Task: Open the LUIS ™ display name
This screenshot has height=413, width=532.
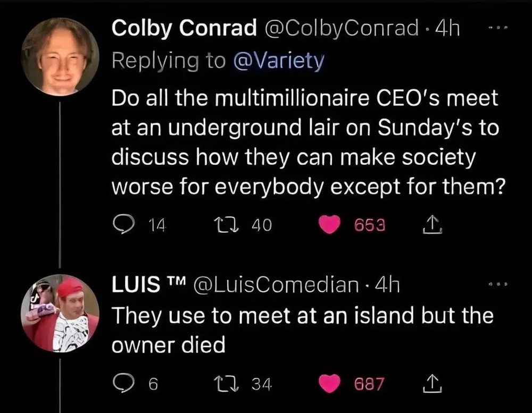Action: coord(143,286)
